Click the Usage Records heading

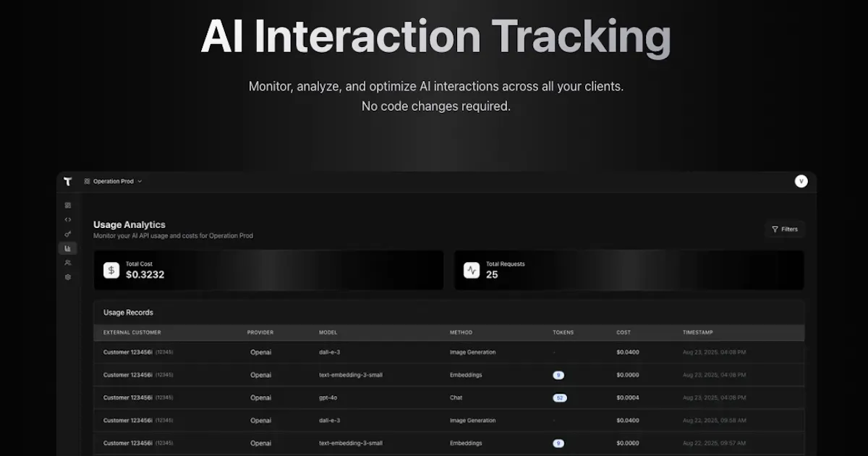(128, 313)
